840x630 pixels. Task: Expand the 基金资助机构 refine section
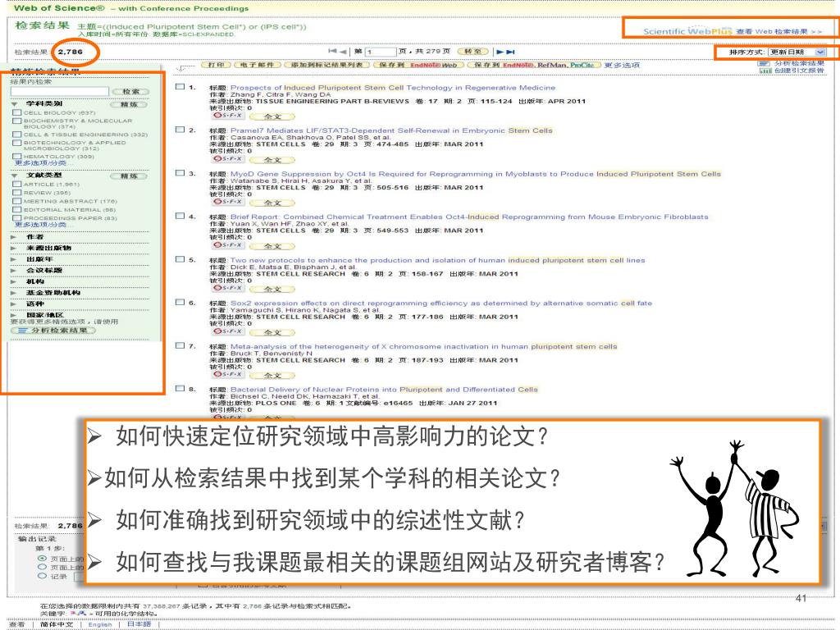(14, 293)
